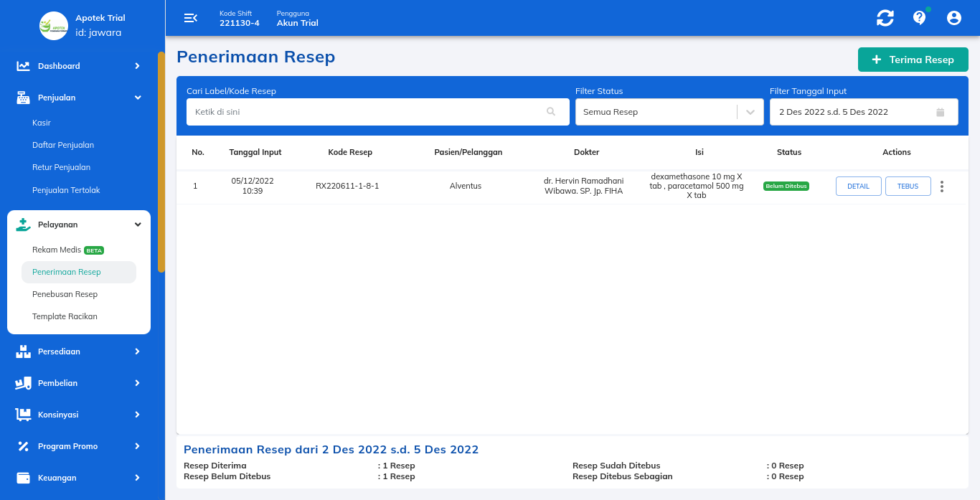Collapse sidebar with the hamburger menu icon

click(190, 18)
